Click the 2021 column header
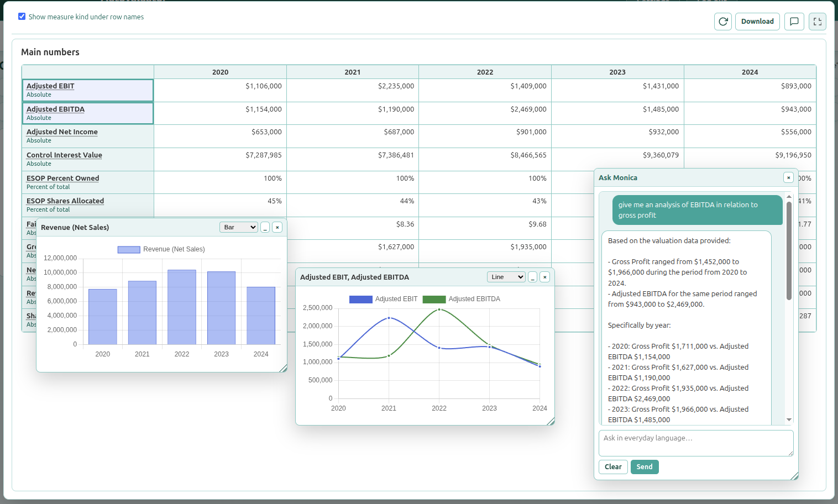838x504 pixels. click(x=353, y=72)
